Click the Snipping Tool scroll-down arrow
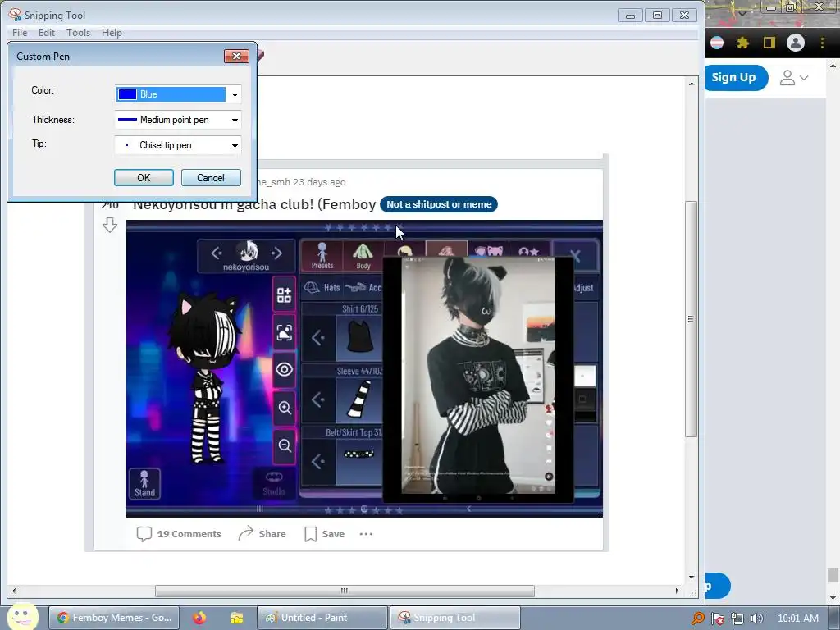The image size is (840, 630). pos(691,577)
